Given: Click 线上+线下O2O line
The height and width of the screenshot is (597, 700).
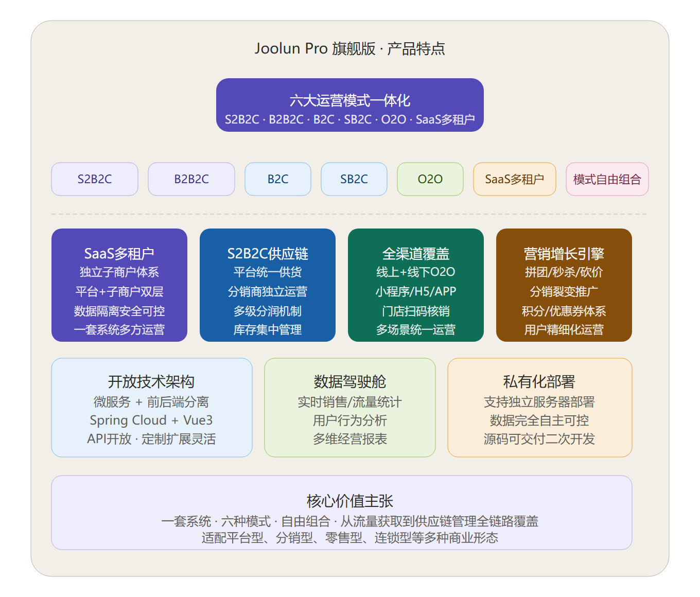Looking at the screenshot, I should coord(416,272).
